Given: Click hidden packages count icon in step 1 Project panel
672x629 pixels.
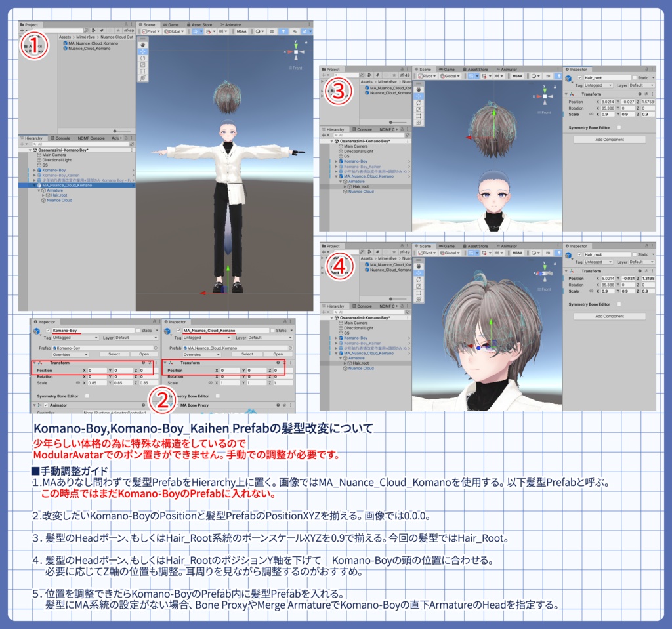Looking at the screenshot, I should (129, 31).
